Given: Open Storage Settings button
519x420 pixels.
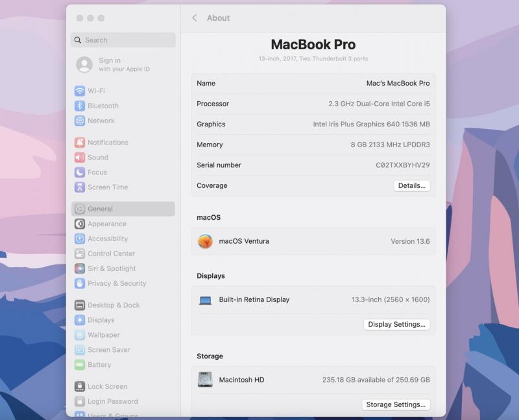Looking at the screenshot, I should point(396,404).
